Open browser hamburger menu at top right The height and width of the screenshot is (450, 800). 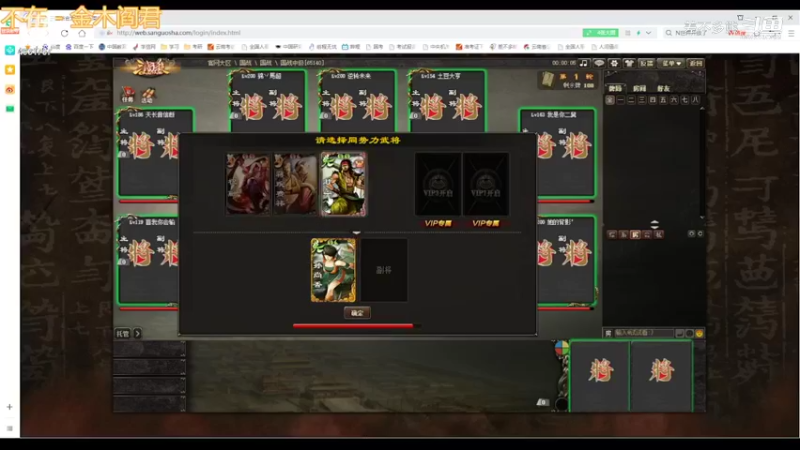791,33
